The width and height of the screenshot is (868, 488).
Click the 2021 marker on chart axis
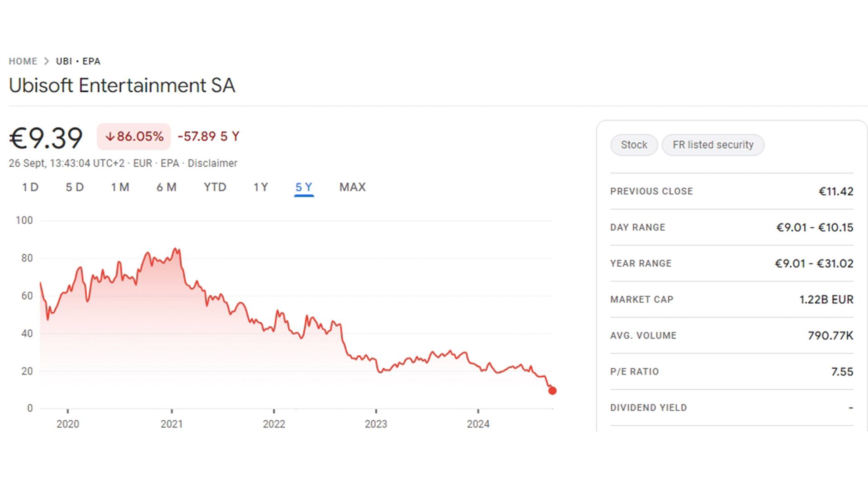tap(172, 424)
